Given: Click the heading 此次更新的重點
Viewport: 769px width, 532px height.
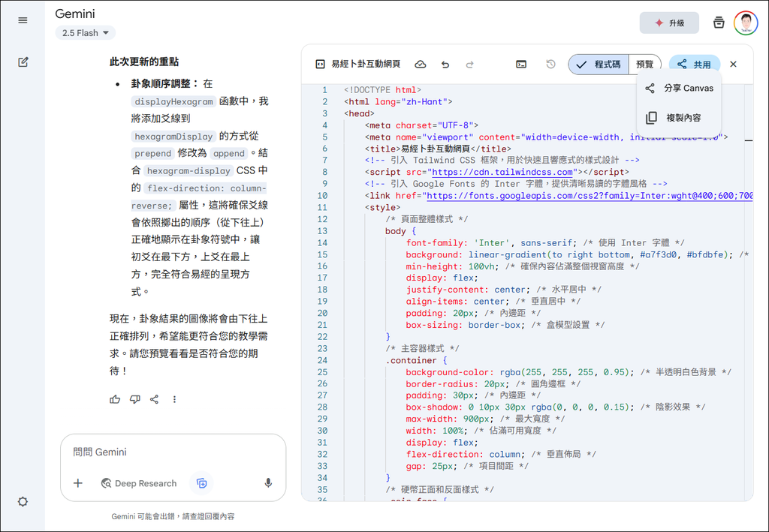Looking at the screenshot, I should pos(144,62).
